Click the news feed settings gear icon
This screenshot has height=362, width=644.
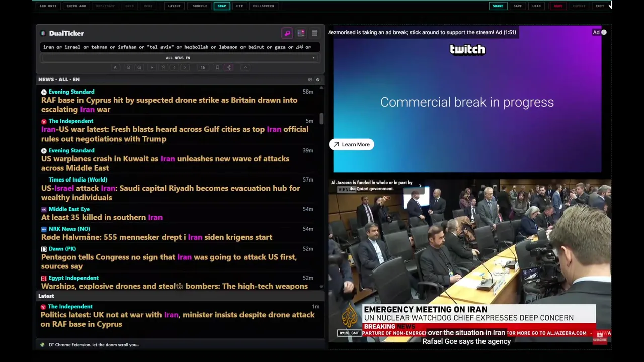[317, 80]
